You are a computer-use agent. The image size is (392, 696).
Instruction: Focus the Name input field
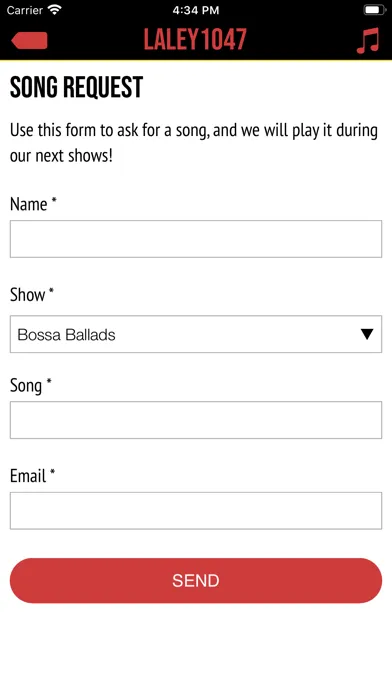point(196,239)
